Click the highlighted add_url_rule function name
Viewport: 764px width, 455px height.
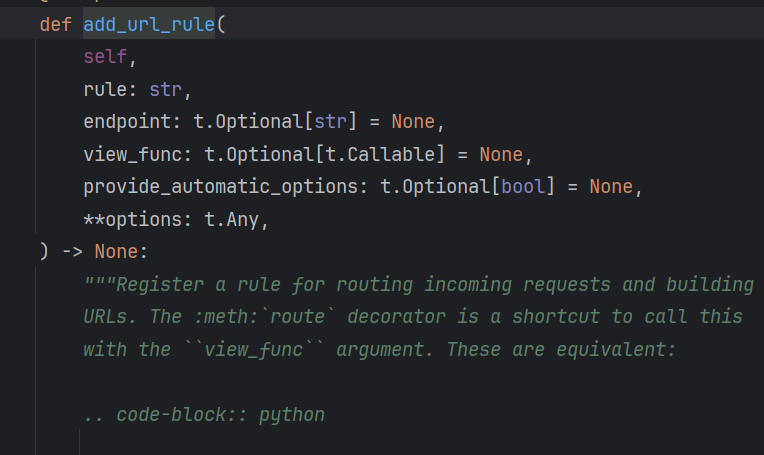[149, 24]
